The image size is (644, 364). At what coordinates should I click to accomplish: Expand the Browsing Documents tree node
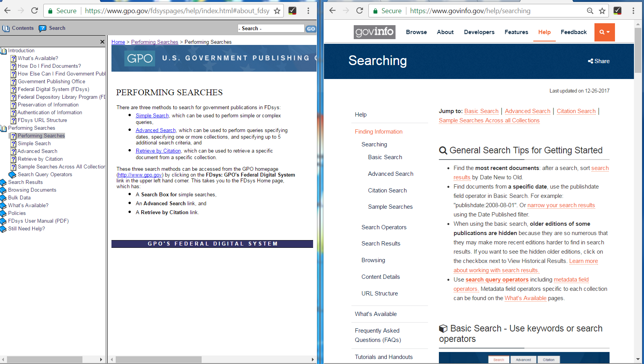[3, 190]
